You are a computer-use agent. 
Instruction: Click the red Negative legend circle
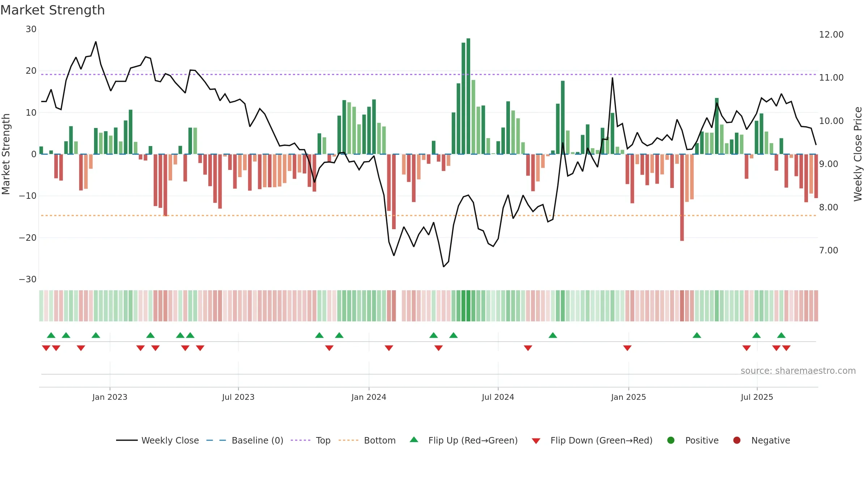click(x=737, y=440)
